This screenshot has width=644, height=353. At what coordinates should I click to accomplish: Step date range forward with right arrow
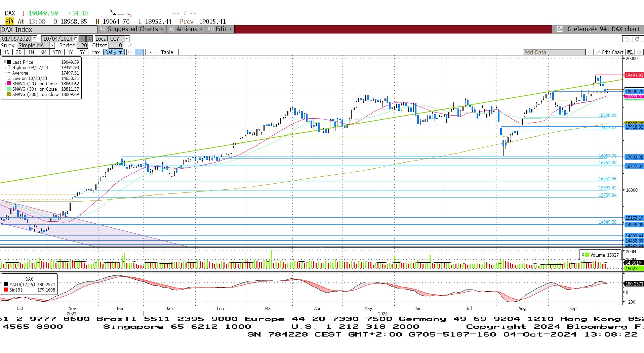tap(89, 39)
